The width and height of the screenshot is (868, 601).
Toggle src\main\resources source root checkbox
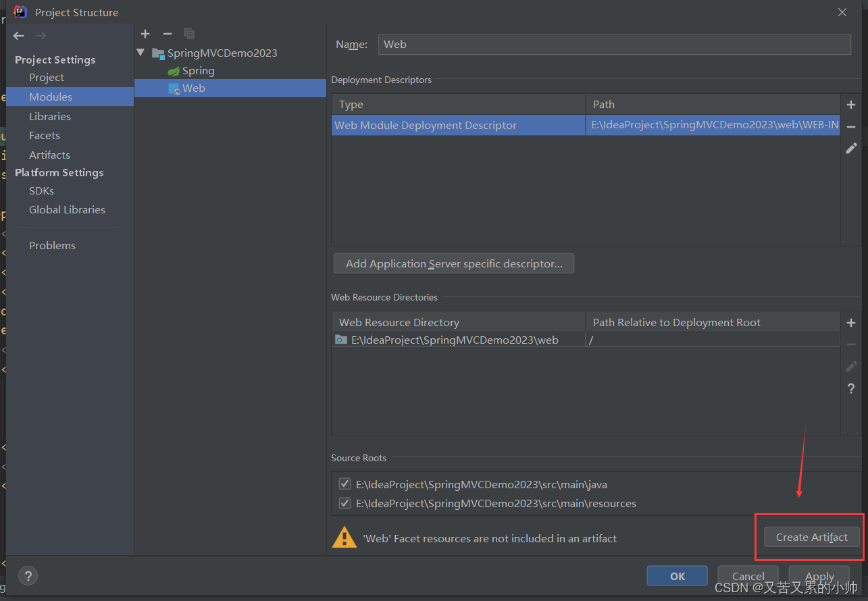345,503
